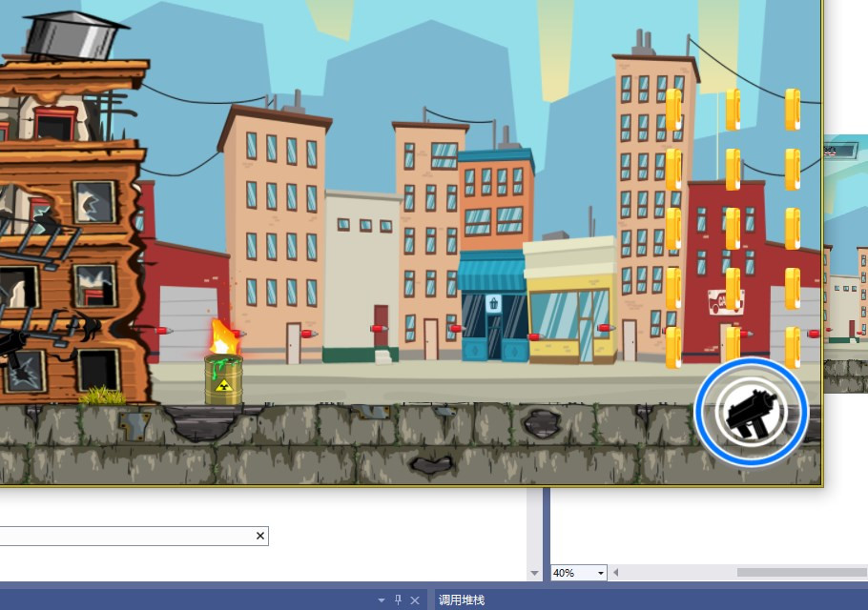868x610 pixels.
Task: Clear the search box with the X button
Action: coord(259,537)
